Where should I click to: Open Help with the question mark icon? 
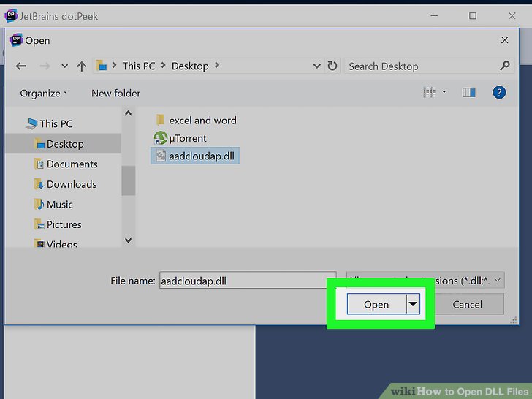tap(499, 92)
